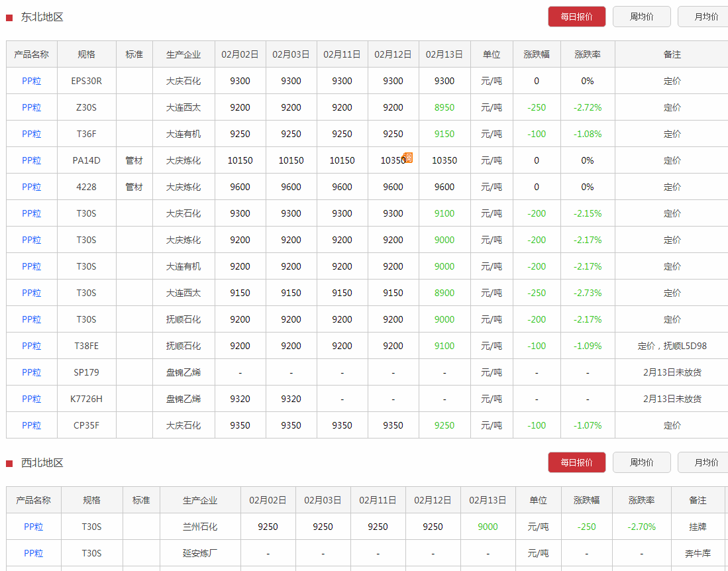
Task: Click 盘锦乙烯 producer in K7726H row
Action: pos(183,399)
